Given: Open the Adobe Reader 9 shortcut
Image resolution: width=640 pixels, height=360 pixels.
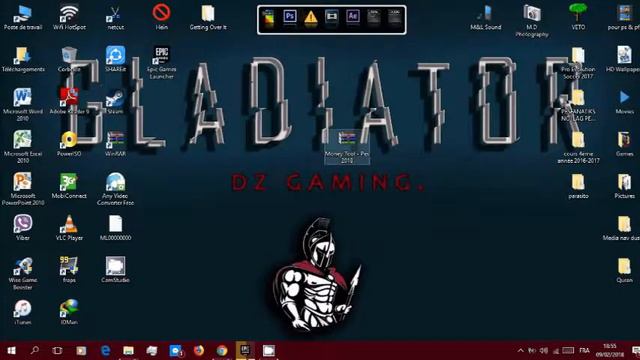Looking at the screenshot, I should pos(69,102).
